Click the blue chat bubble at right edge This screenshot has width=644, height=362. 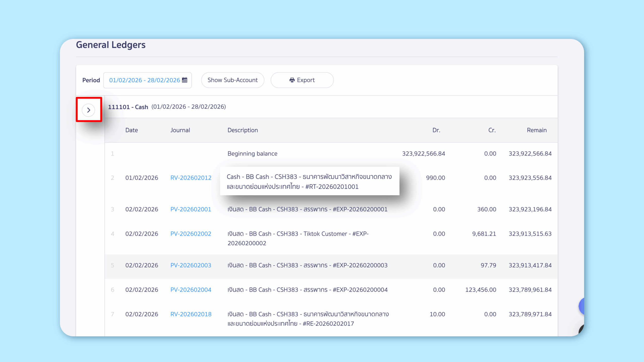(x=581, y=306)
